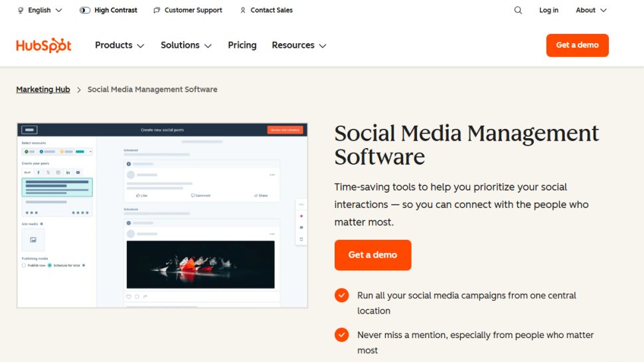The width and height of the screenshot is (644, 362).
Task: Open the Pricing menu item
Action: (x=242, y=45)
